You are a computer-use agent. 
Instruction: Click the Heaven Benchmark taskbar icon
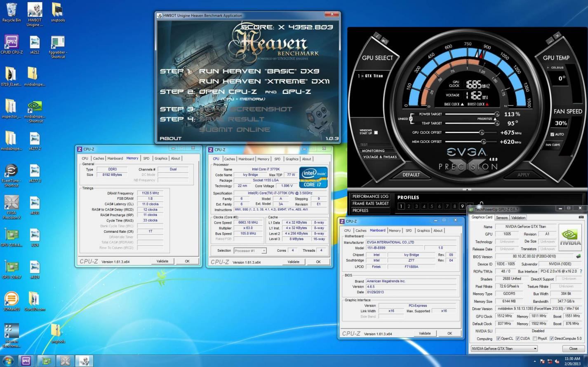[85, 361]
